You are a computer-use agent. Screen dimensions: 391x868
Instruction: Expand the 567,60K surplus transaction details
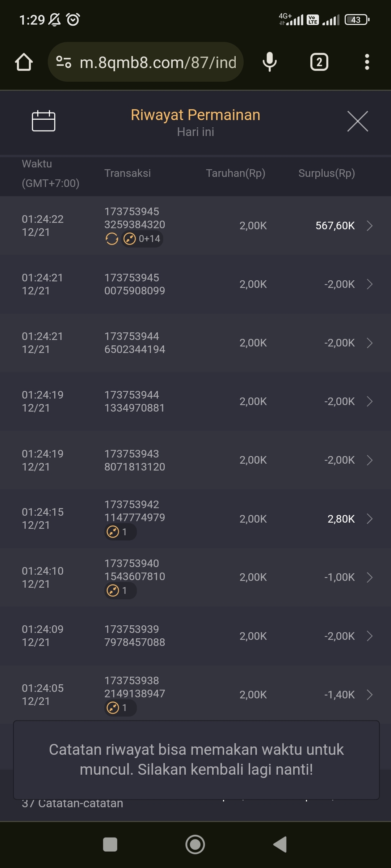tap(369, 226)
